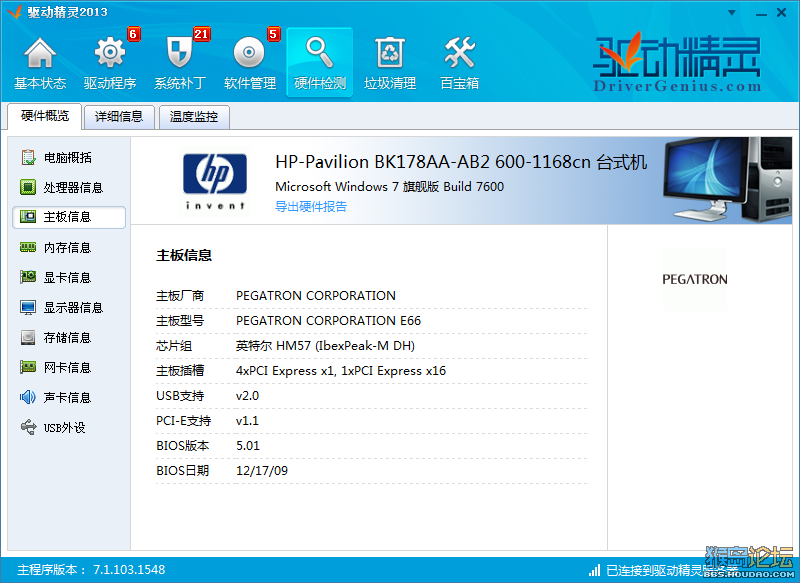Open the title bar dropdown arrow menu
This screenshot has height=583, width=800.
point(732,13)
